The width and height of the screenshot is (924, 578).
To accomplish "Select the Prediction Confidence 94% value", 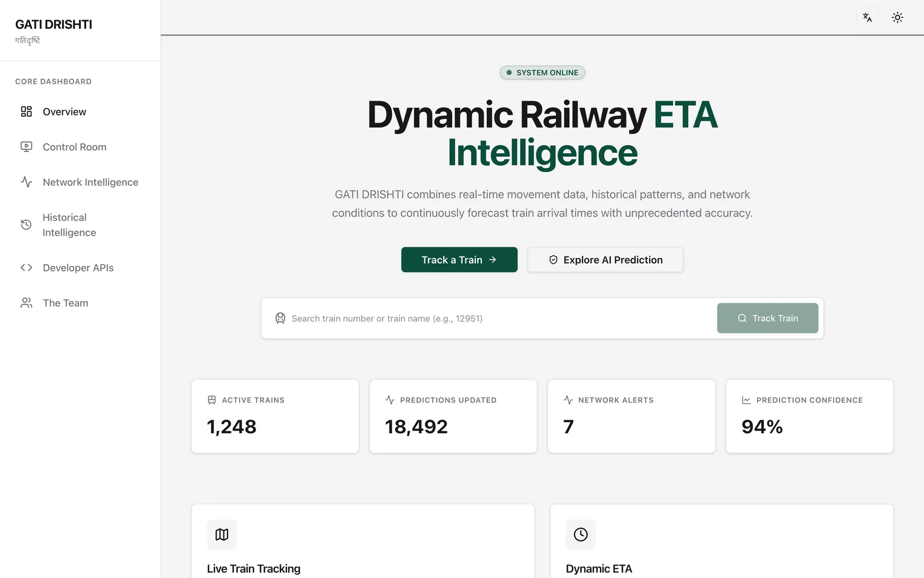I will pyautogui.click(x=762, y=427).
